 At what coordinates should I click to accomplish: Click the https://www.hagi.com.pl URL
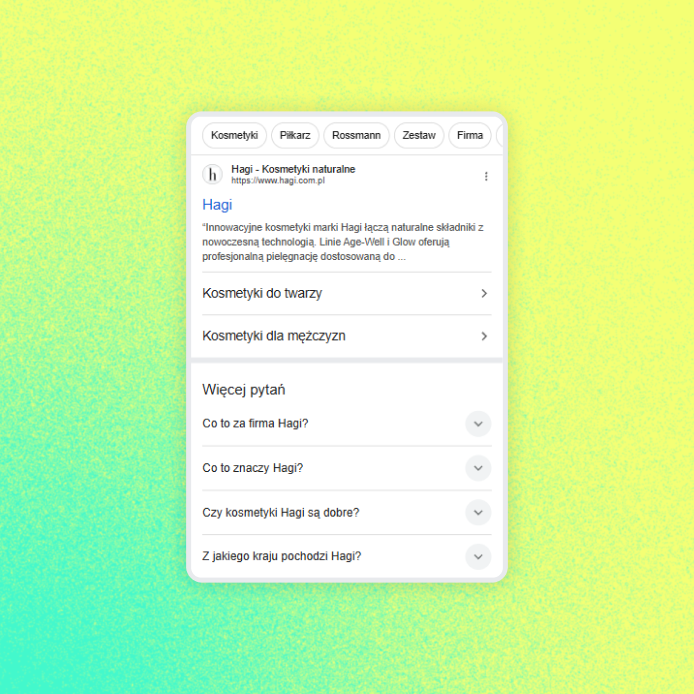tap(278, 181)
